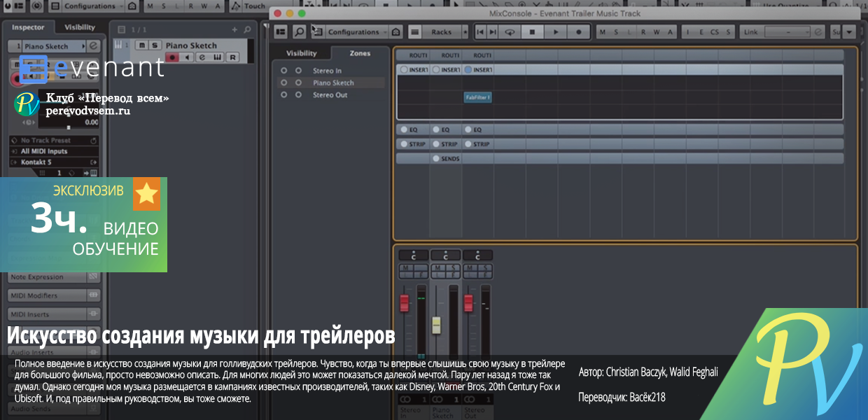Image resolution: width=868 pixels, height=420 pixels.
Task: Bypass channel strips with CS button
Action: (715, 31)
